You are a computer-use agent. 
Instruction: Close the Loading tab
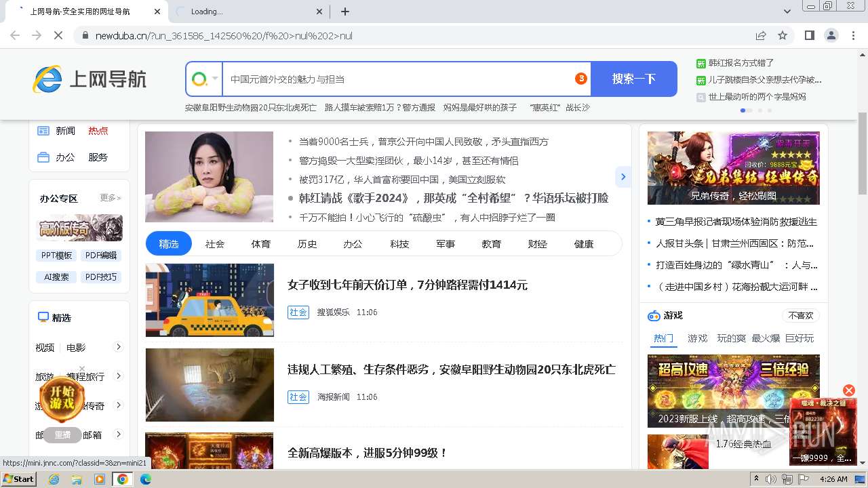coord(319,12)
